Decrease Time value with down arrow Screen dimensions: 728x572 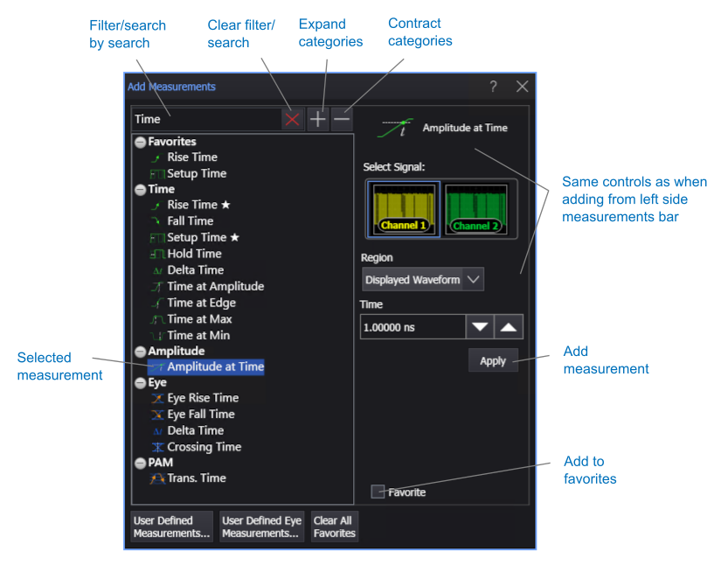point(480,327)
